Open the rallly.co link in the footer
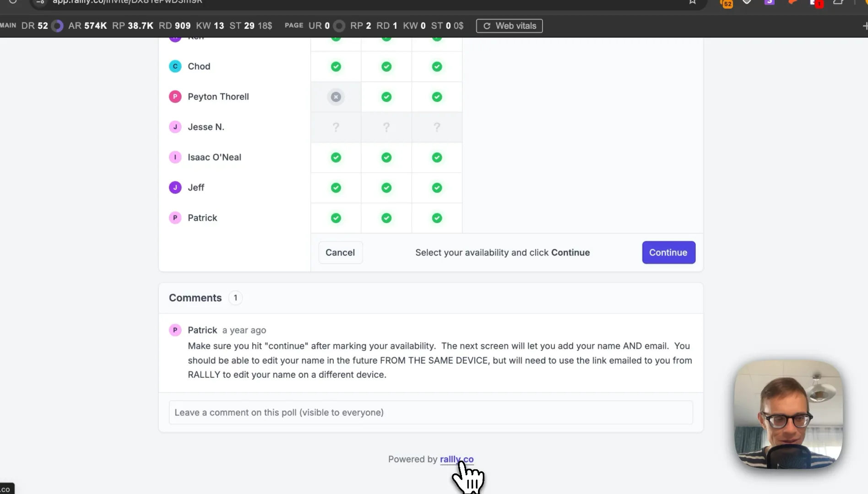 pyautogui.click(x=456, y=459)
